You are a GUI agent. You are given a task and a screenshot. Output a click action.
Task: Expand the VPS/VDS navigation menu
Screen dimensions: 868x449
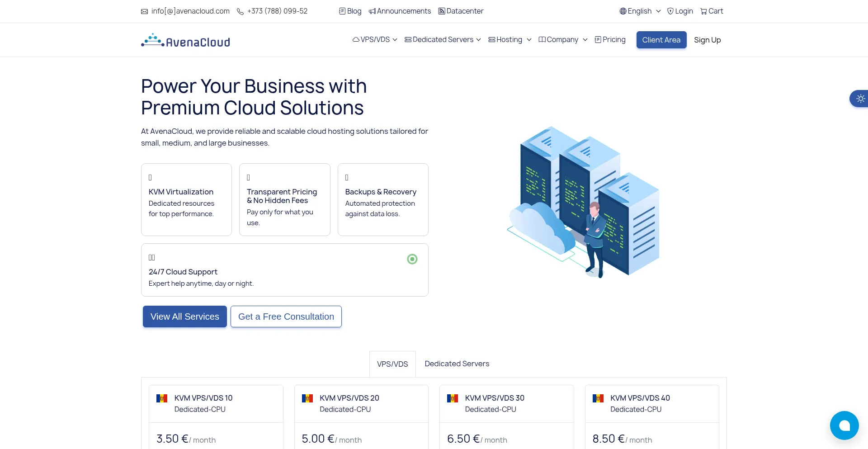click(x=375, y=40)
